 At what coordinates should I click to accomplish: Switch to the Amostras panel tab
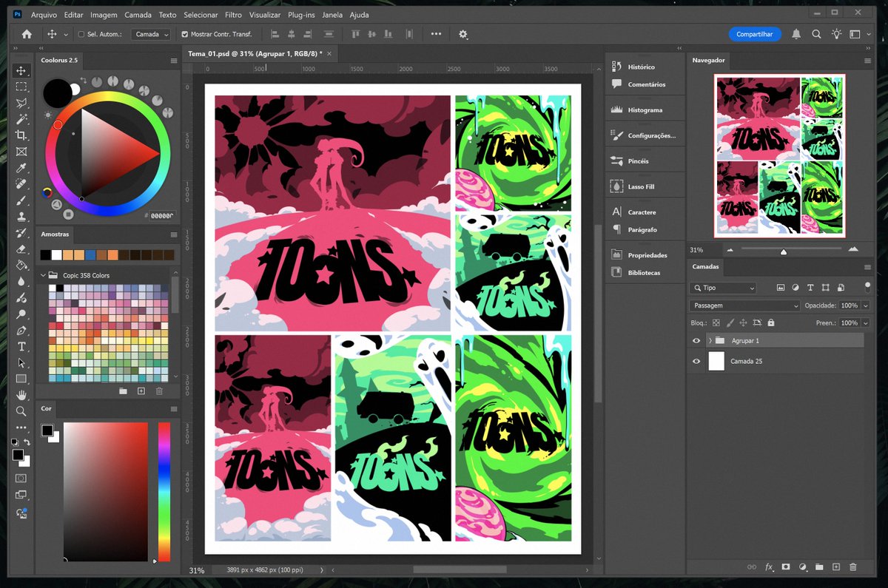(55, 234)
